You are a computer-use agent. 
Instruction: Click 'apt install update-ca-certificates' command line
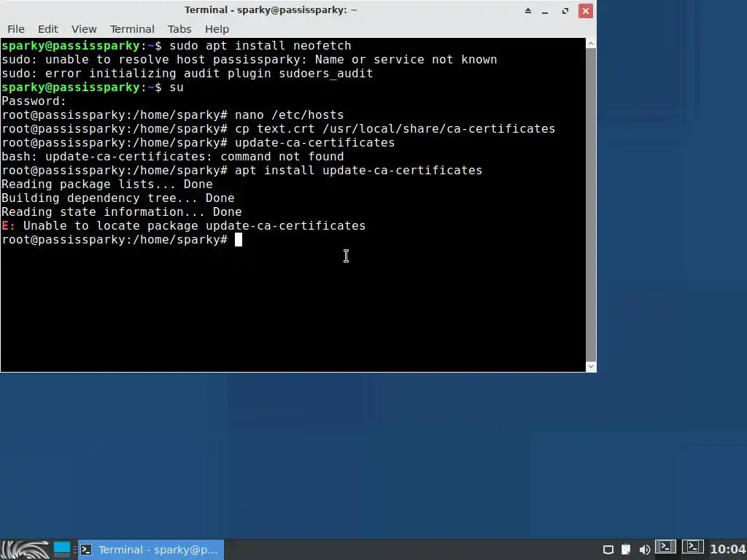[x=242, y=170]
